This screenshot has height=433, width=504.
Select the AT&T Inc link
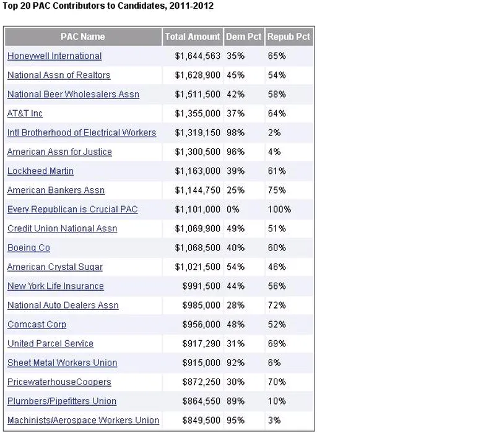(25, 114)
